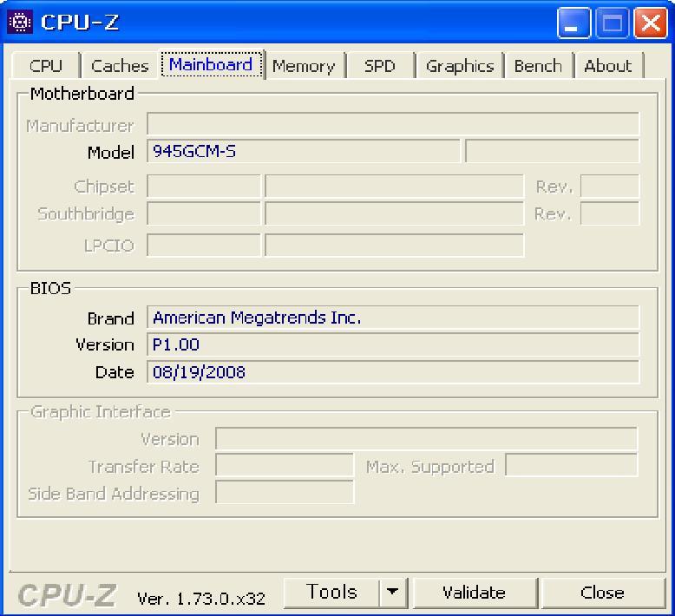This screenshot has height=616, width=675.
Task: Click the Close button at bottom right
Action: click(x=602, y=593)
